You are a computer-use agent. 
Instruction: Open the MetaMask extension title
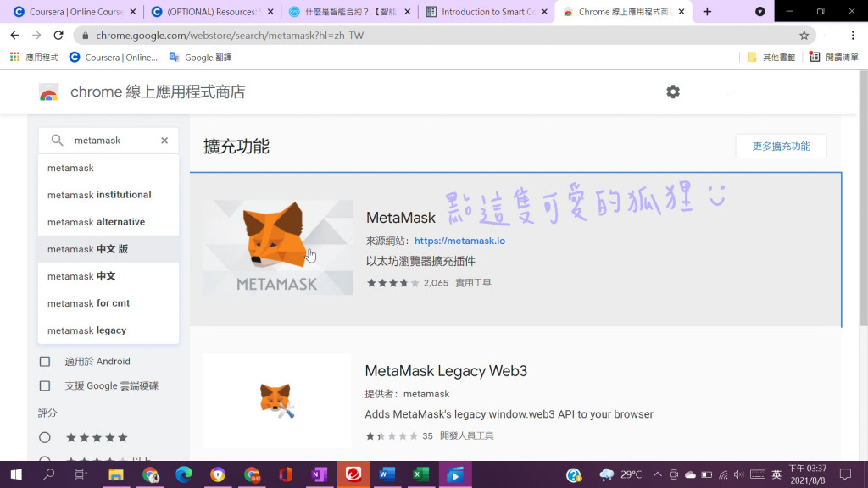click(401, 218)
